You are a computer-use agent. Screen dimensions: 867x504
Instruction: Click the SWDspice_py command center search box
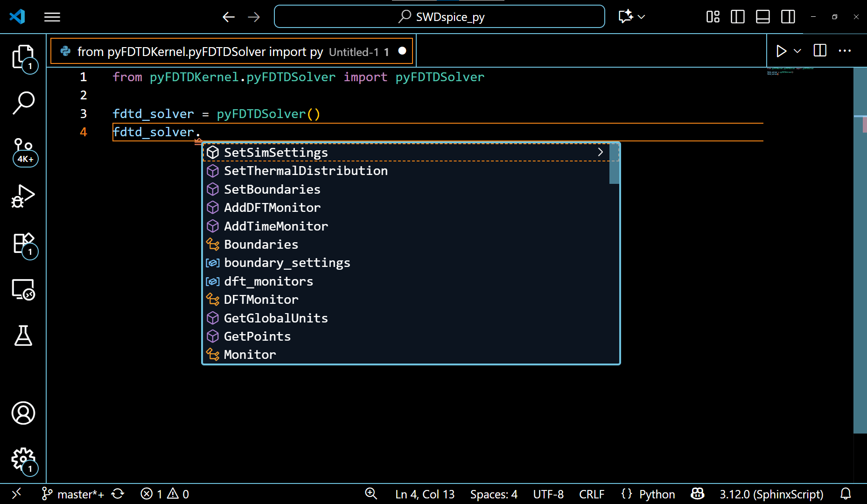pos(440,17)
